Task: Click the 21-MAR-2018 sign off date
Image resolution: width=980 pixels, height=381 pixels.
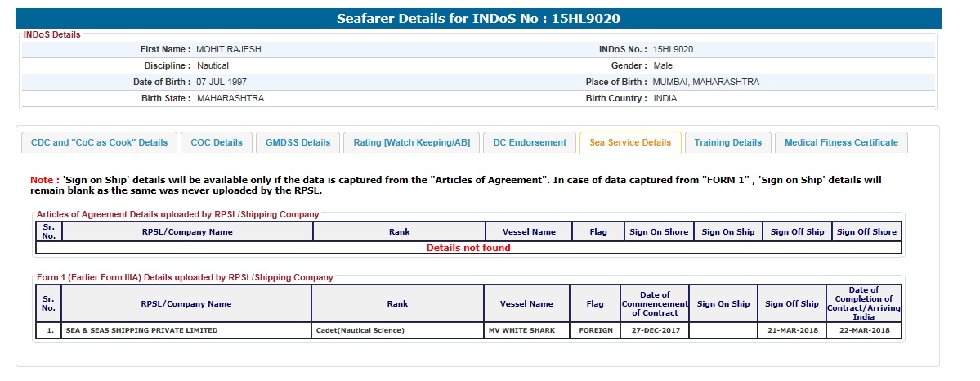Action: point(791,330)
